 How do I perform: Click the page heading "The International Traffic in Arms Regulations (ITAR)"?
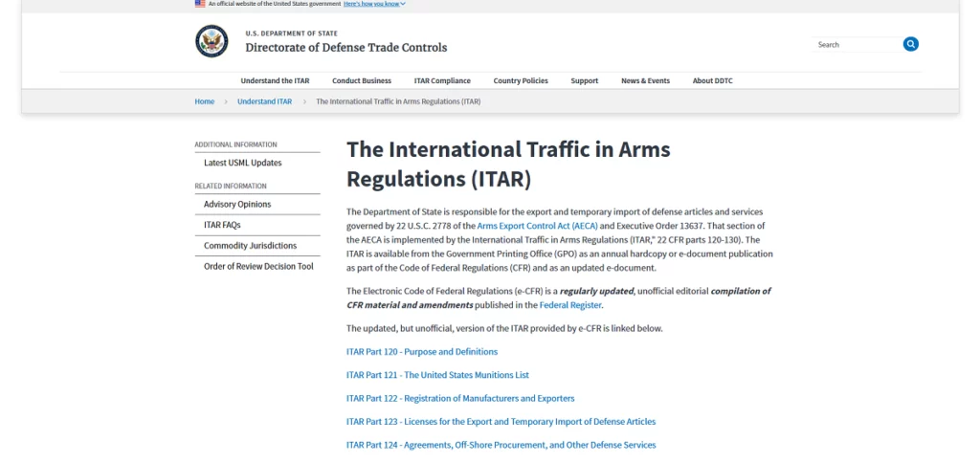[x=508, y=165]
